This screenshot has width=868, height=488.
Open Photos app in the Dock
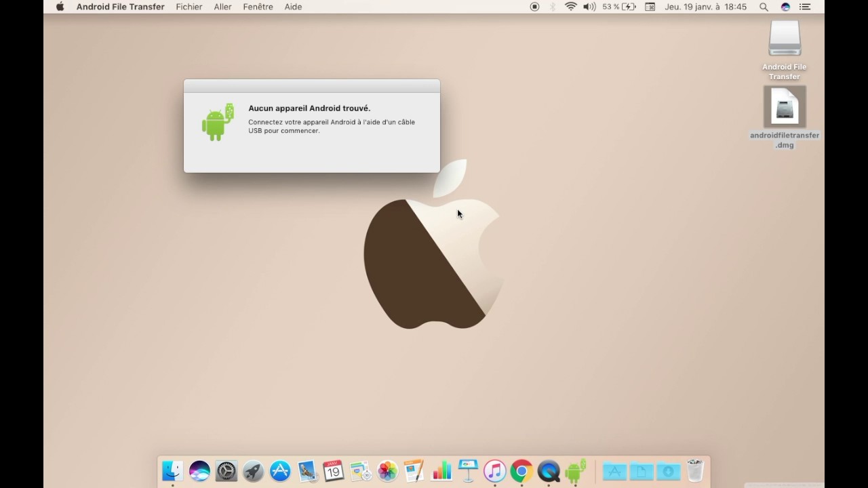[387, 470]
